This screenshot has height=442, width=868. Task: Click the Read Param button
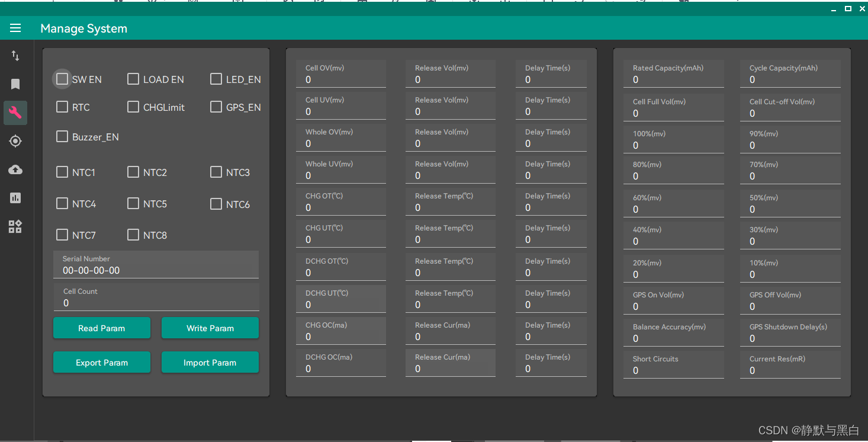tap(102, 328)
